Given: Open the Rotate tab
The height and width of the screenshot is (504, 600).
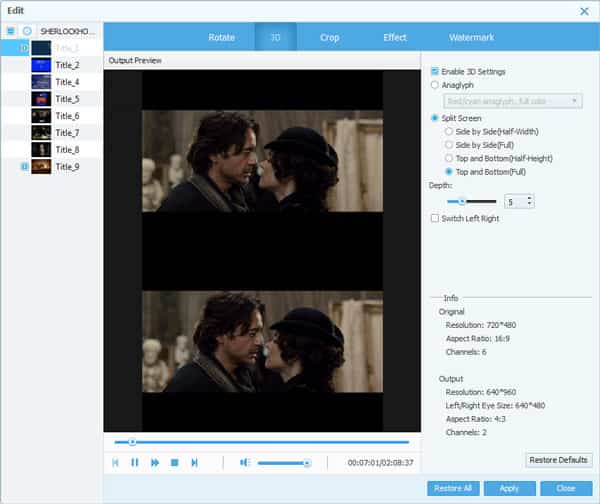Looking at the screenshot, I should click(x=221, y=38).
